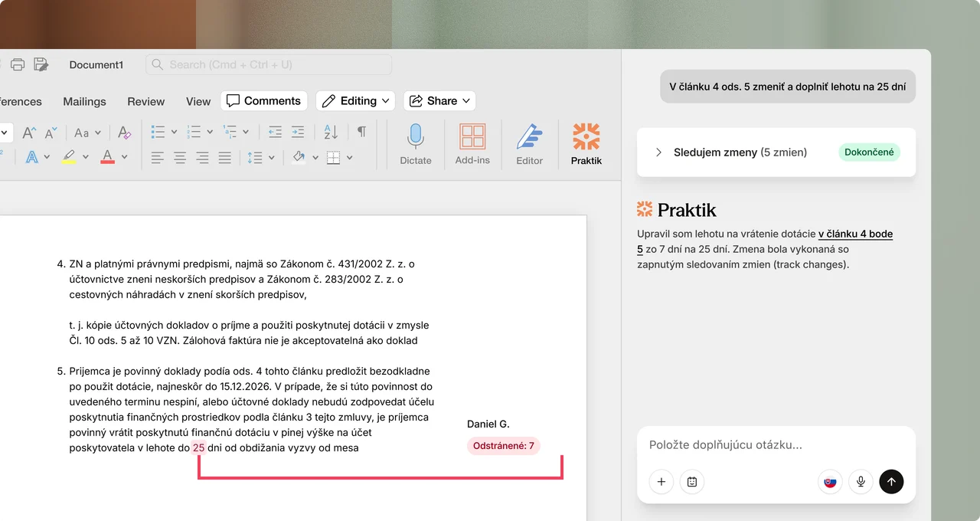Focus the 'Položte doplňujúcu otázku' input field

(776, 445)
